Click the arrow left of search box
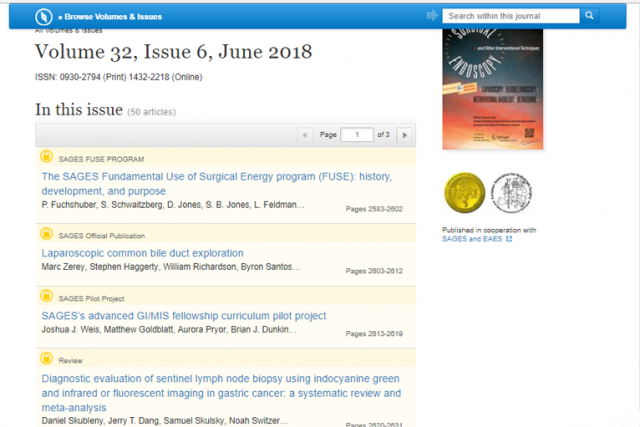 [432, 16]
